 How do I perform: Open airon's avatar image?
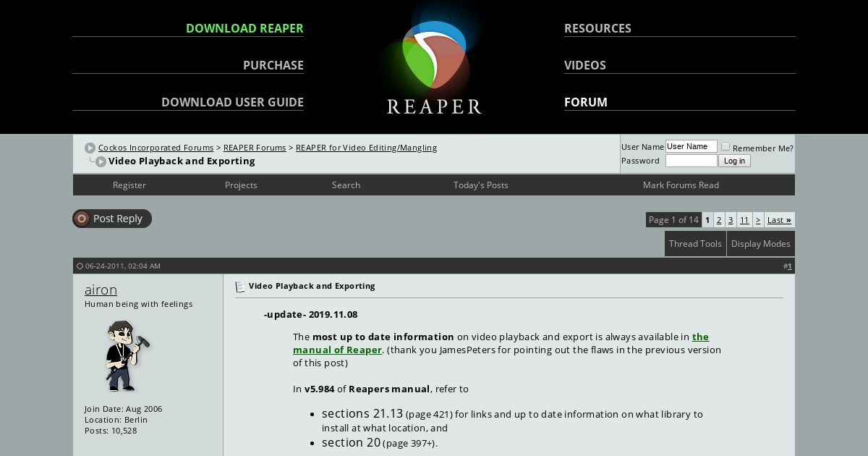click(129, 356)
